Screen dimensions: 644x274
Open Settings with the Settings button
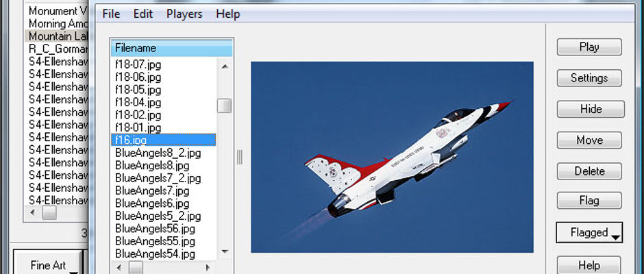(589, 78)
